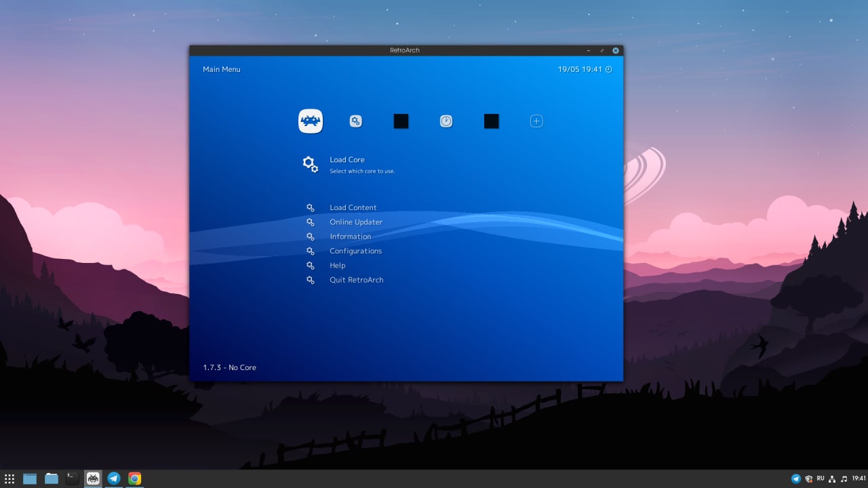Open the black square tab between Settings and History
This screenshot has height=488, width=868.
[401, 121]
